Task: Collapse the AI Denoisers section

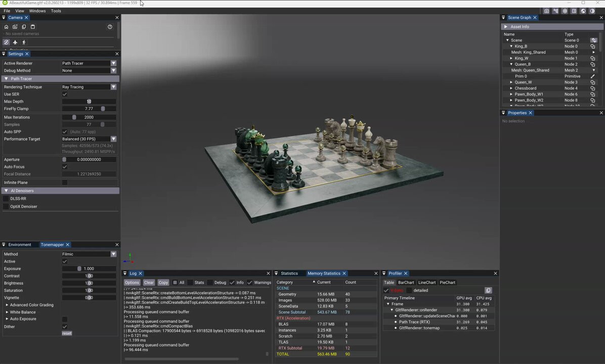Action: 60,191
